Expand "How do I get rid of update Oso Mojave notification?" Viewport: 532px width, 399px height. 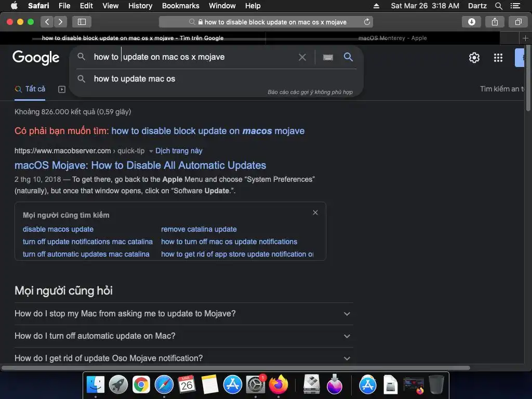coord(183,358)
